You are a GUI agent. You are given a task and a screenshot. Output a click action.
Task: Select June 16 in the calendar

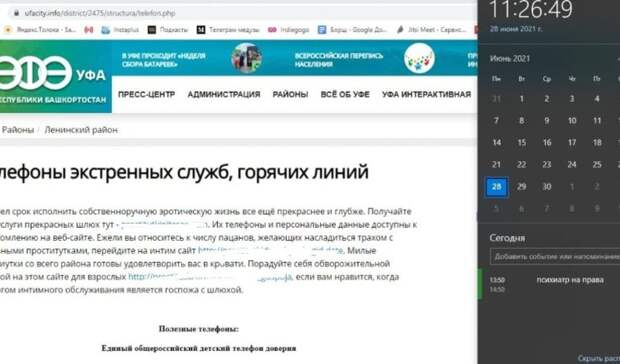547,143
